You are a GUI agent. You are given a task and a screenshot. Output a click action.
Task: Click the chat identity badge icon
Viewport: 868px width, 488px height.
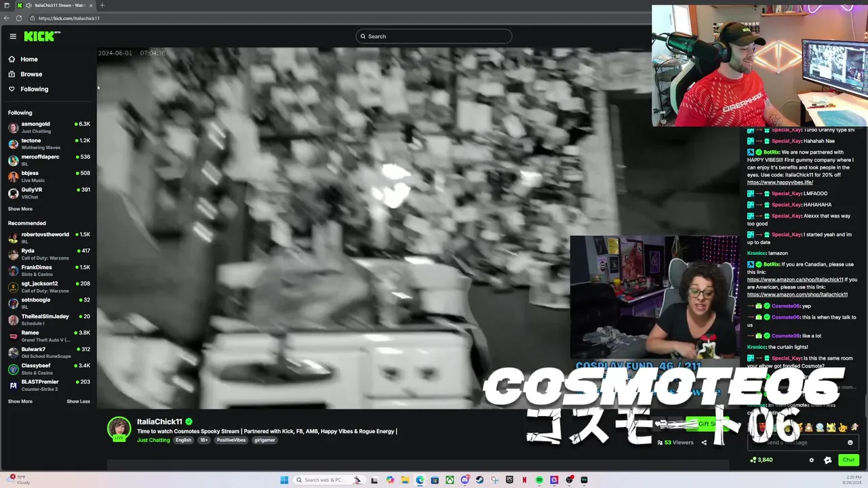828,460
